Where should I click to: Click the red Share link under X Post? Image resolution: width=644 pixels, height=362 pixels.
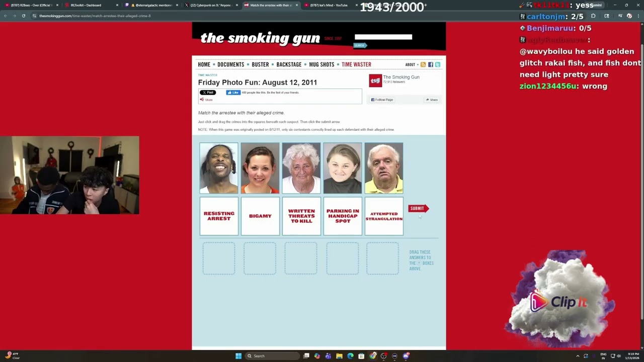click(206, 100)
